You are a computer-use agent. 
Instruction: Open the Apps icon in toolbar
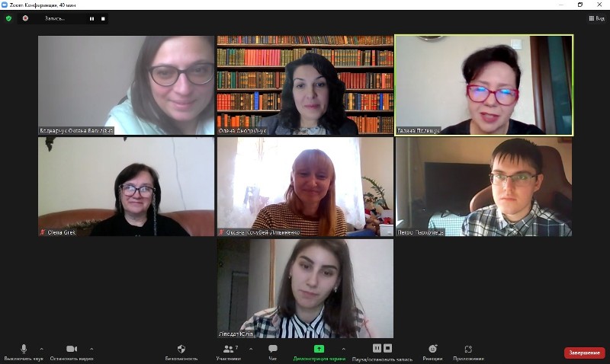(x=468, y=349)
